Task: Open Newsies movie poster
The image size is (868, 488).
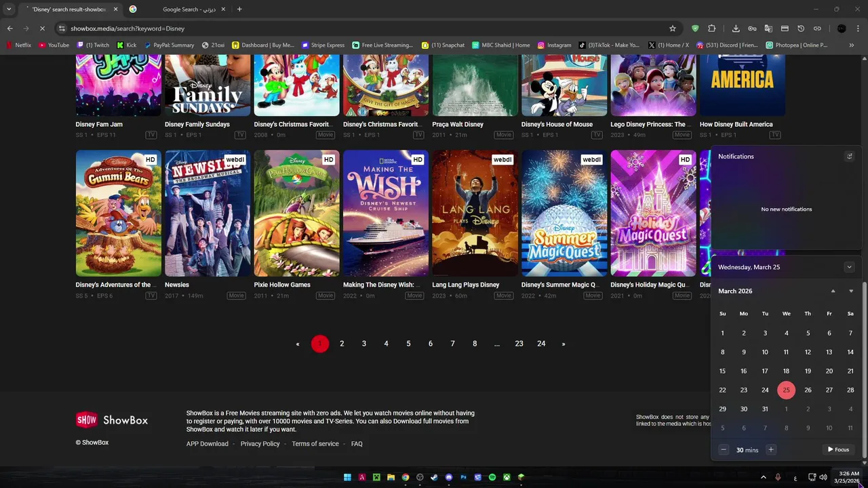Action: (208, 213)
